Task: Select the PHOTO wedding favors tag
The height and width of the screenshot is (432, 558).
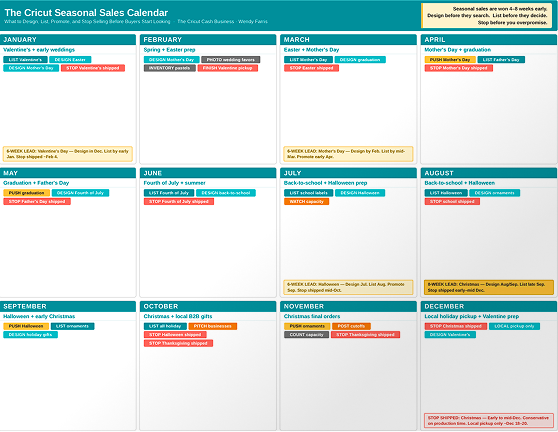Action: tap(231, 59)
